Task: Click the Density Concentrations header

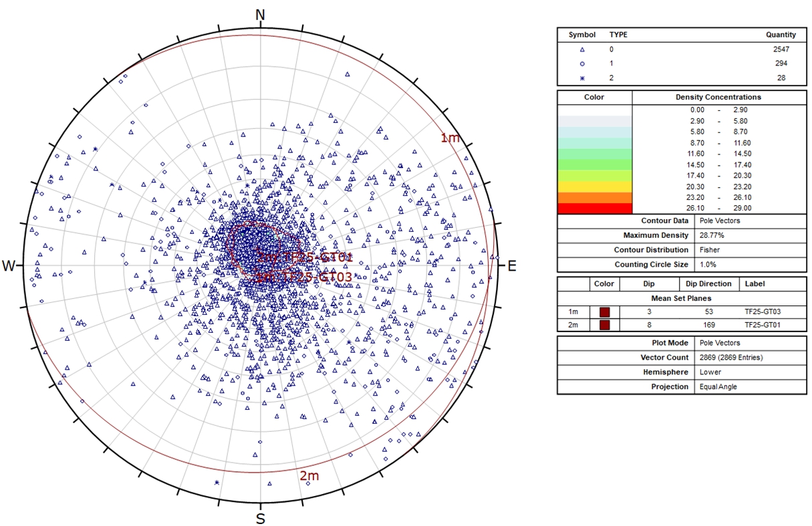Action: 718,97
